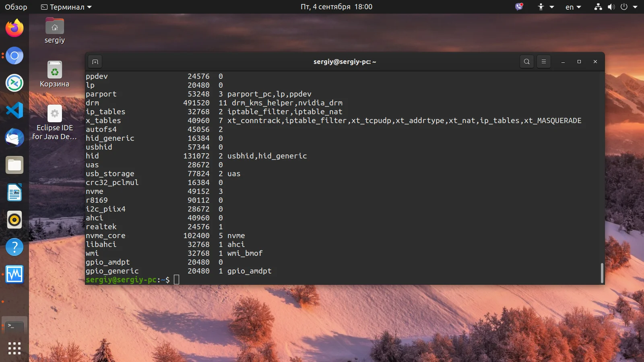Click the crc32_pclmul module name
The height and width of the screenshot is (362, 644).
point(112,183)
